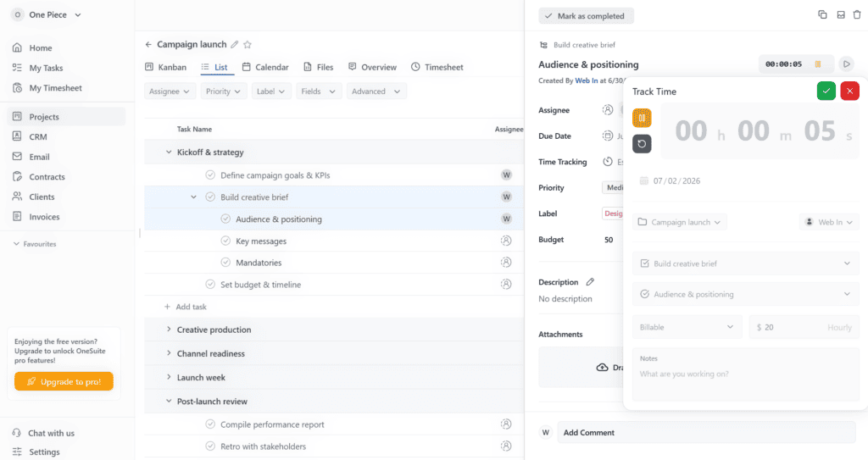868x460 pixels.
Task: Click Mark as completed button
Action: click(586, 16)
